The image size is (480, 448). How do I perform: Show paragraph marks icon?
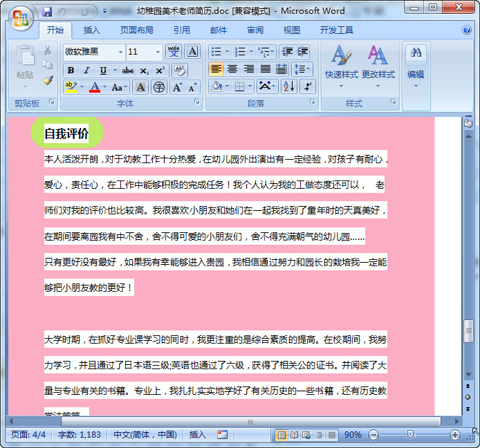[308, 86]
